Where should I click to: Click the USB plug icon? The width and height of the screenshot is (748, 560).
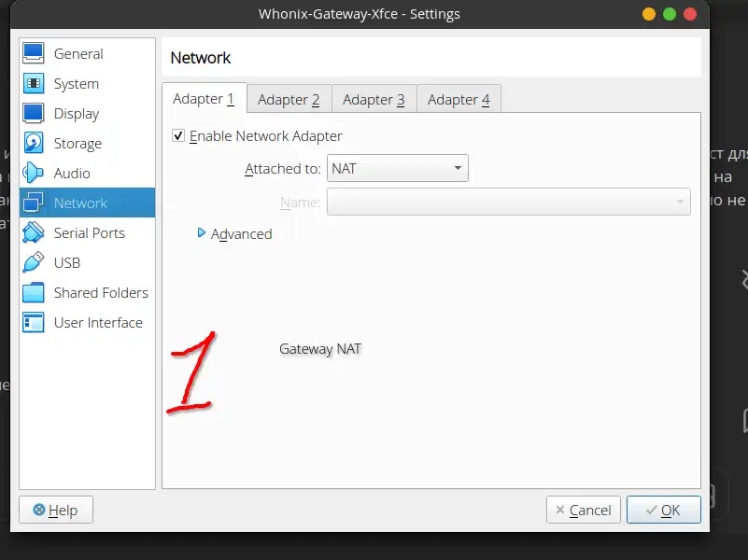pyautogui.click(x=33, y=262)
